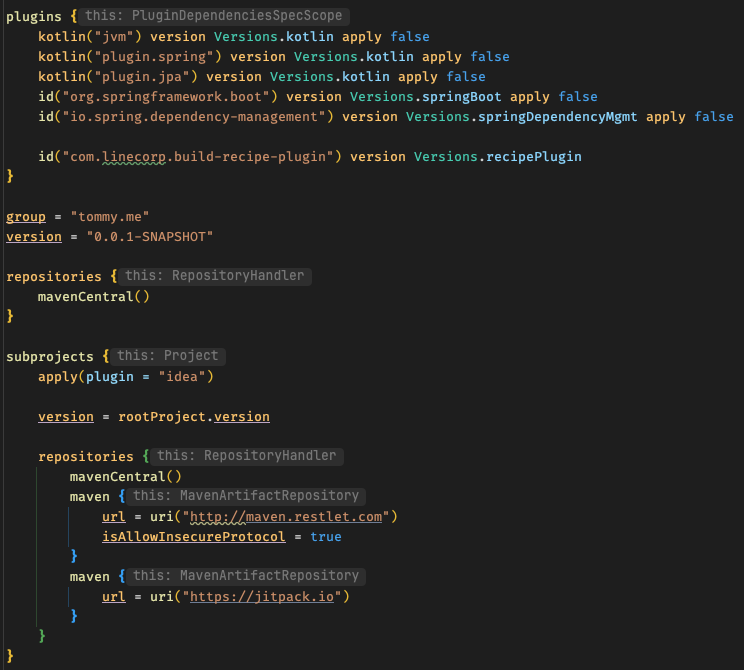Click the "0.0.1-SNAPSHOT" version string
Screen dimensions: 744x670
(x=149, y=237)
